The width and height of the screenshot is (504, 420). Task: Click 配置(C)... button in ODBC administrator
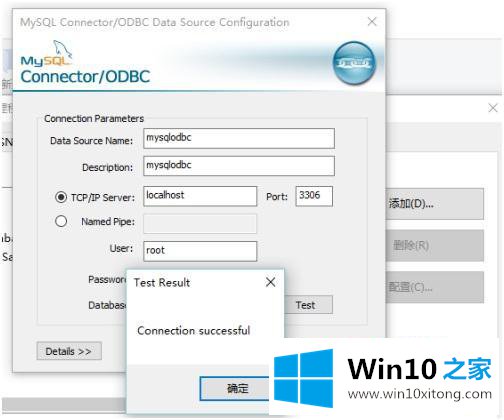click(434, 287)
